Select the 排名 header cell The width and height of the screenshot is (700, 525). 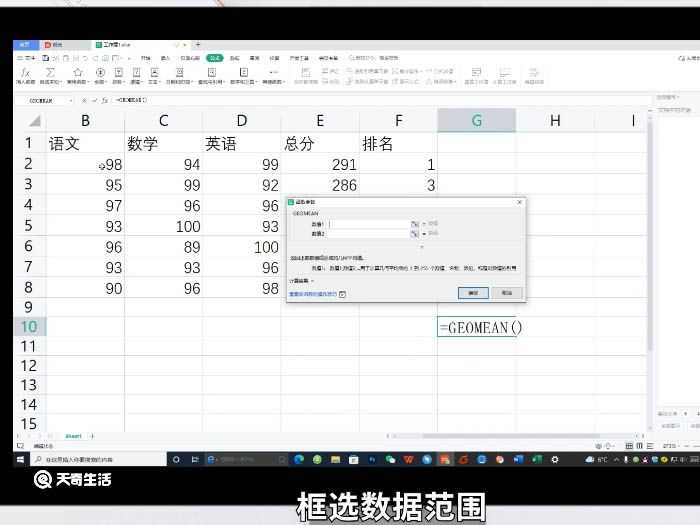tap(398, 143)
